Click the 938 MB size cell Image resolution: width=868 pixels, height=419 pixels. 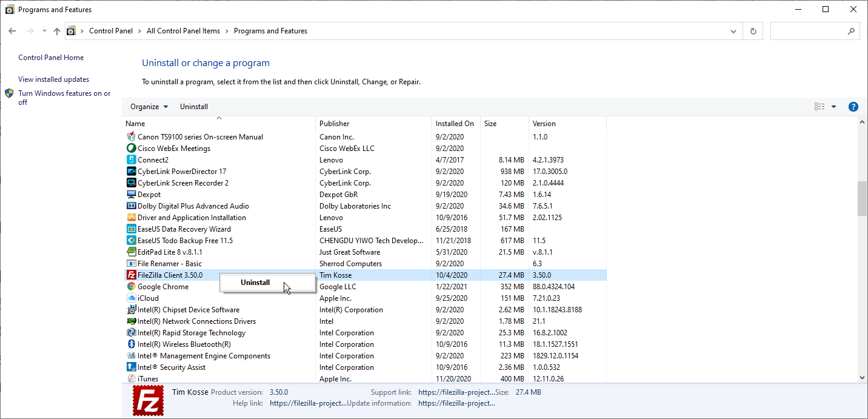(512, 172)
